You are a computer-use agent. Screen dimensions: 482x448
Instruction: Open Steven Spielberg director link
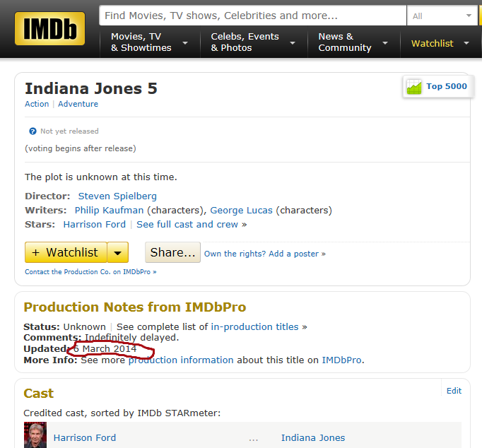117,196
